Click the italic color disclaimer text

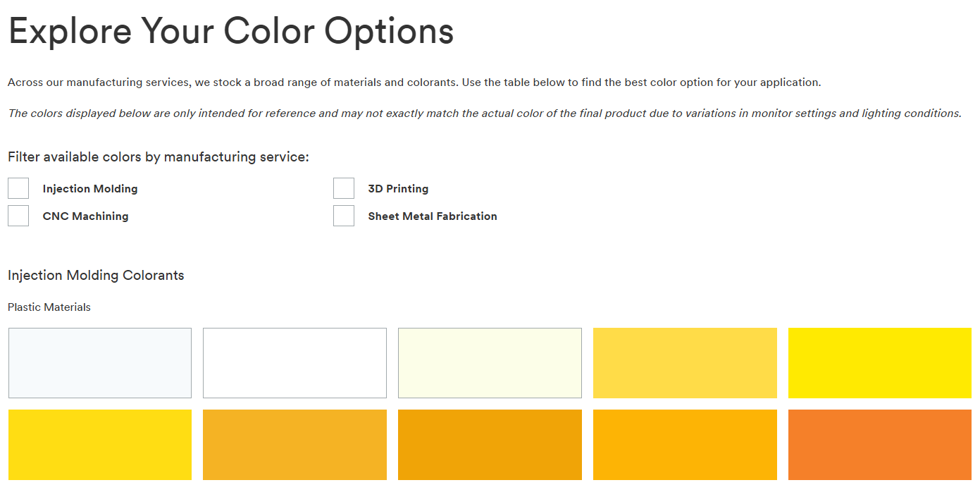(486, 113)
